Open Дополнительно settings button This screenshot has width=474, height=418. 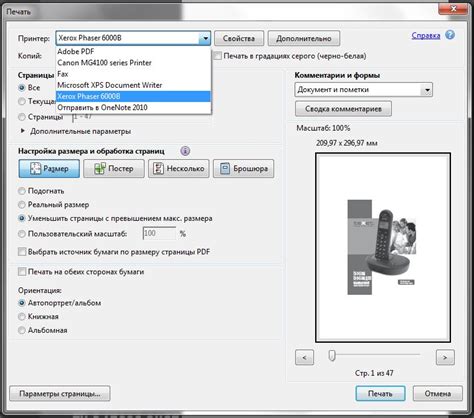coord(304,38)
